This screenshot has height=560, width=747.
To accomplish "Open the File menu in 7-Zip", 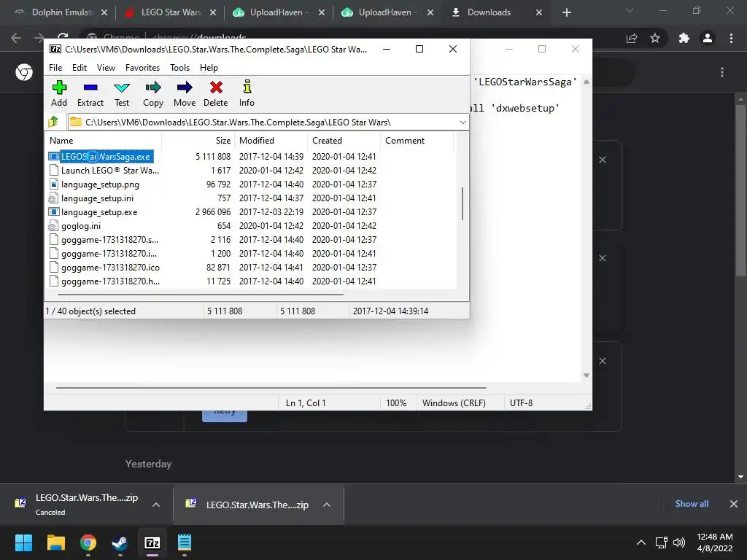I will (x=55, y=68).
